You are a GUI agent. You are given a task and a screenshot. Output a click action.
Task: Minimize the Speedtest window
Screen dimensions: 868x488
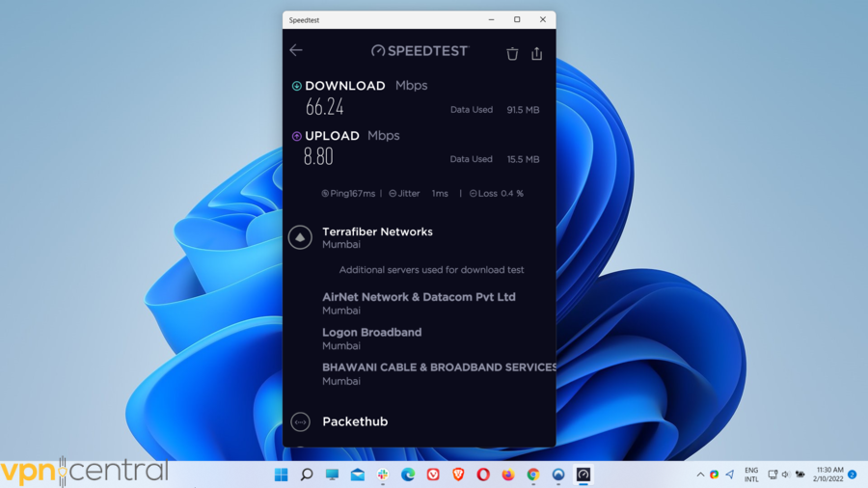click(491, 20)
